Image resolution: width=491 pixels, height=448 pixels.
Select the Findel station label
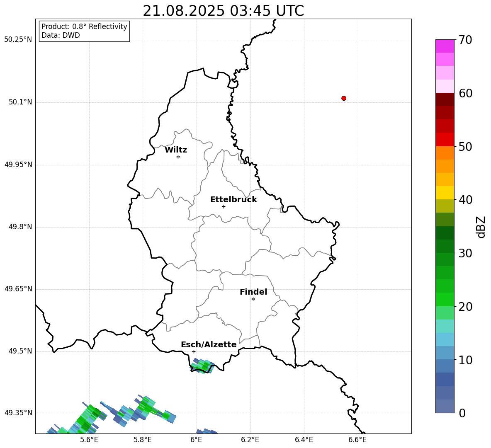(x=253, y=292)
